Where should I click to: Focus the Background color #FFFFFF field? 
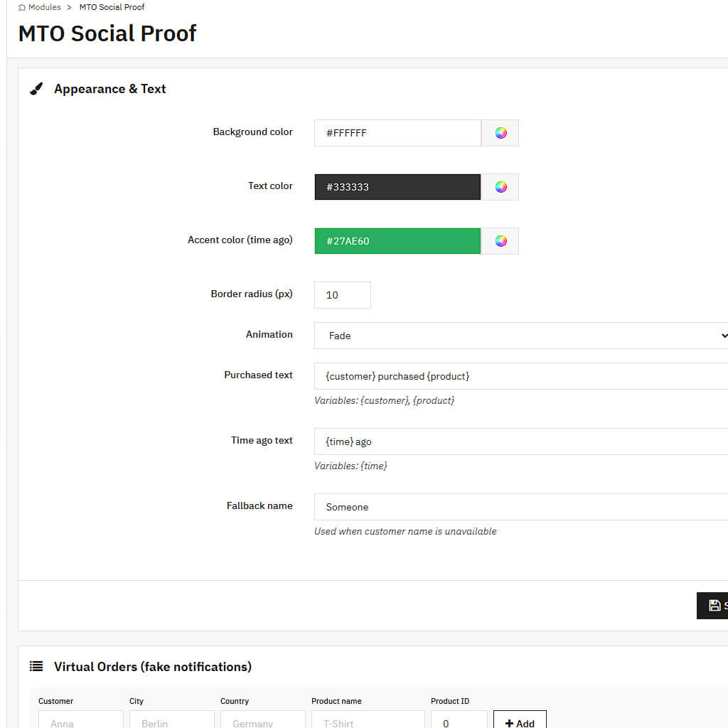[x=397, y=133]
